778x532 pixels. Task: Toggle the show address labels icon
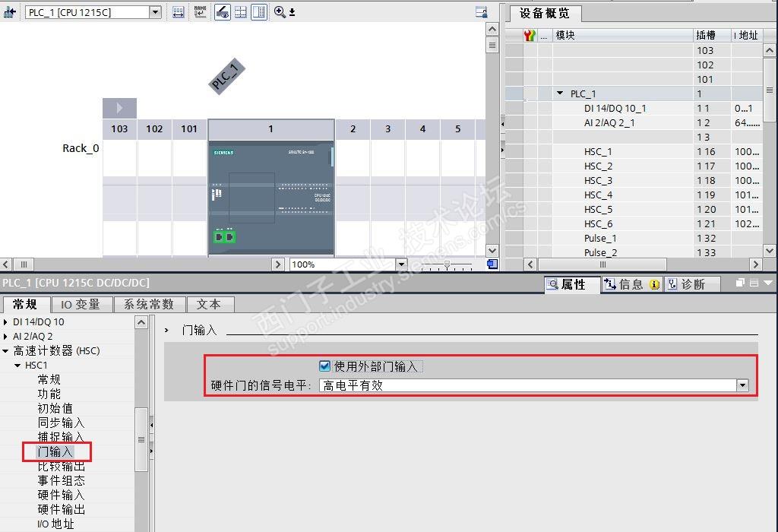pyautogui.click(x=179, y=12)
